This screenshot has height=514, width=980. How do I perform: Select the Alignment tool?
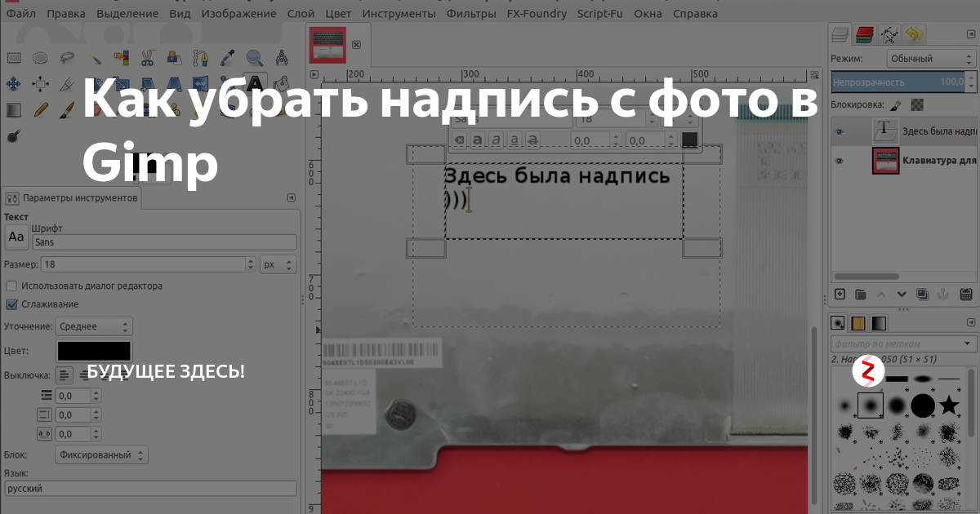[x=40, y=84]
